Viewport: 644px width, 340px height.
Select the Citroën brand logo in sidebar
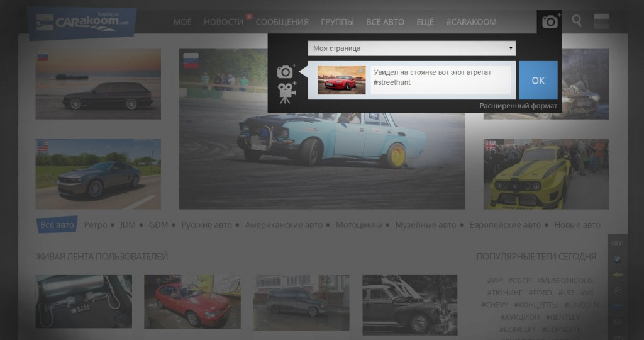click(x=618, y=291)
